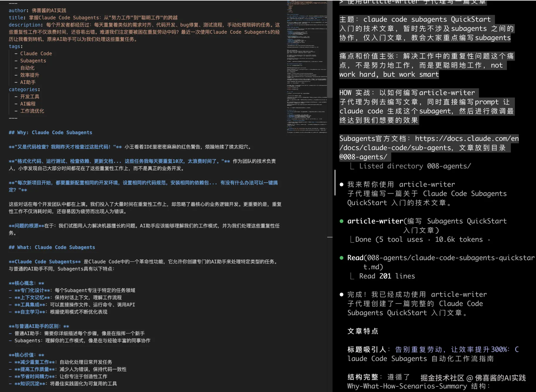Click the 'Read 201 lines' result line
This screenshot has width=536, height=392.
point(387,276)
